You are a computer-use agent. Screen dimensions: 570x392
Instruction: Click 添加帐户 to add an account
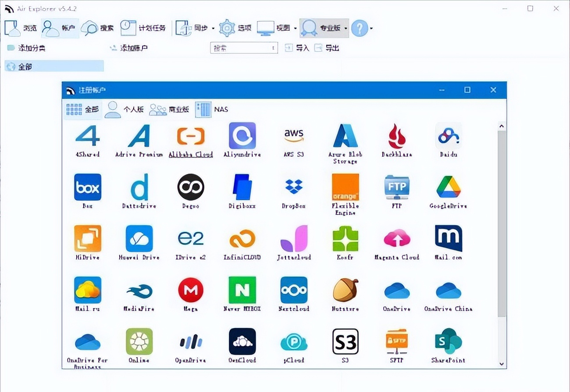[x=128, y=48]
